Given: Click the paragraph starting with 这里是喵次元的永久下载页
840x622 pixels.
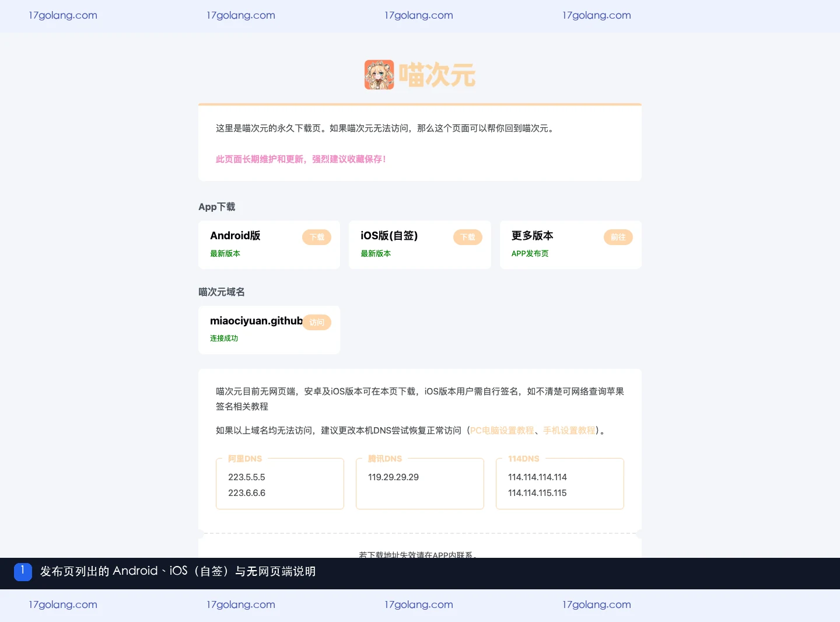Looking at the screenshot, I should (x=386, y=128).
